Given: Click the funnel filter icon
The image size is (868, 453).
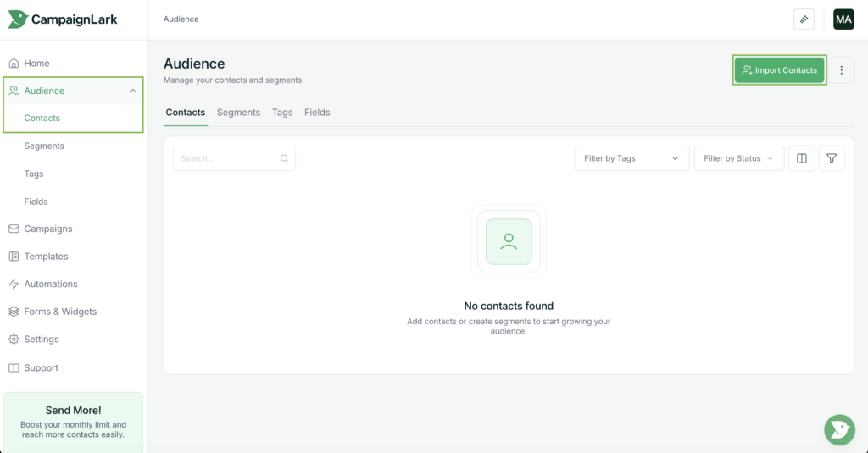Looking at the screenshot, I should point(832,158).
